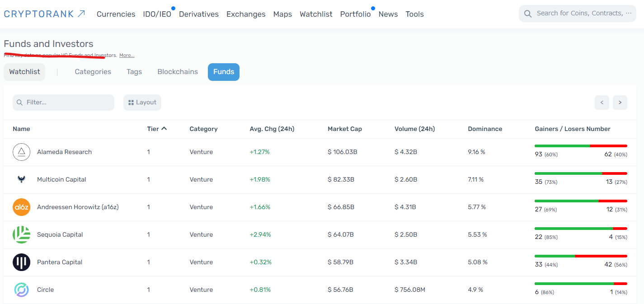Screen dimensions: 644x304
Task: Sort by Name column header
Action: click(x=21, y=129)
